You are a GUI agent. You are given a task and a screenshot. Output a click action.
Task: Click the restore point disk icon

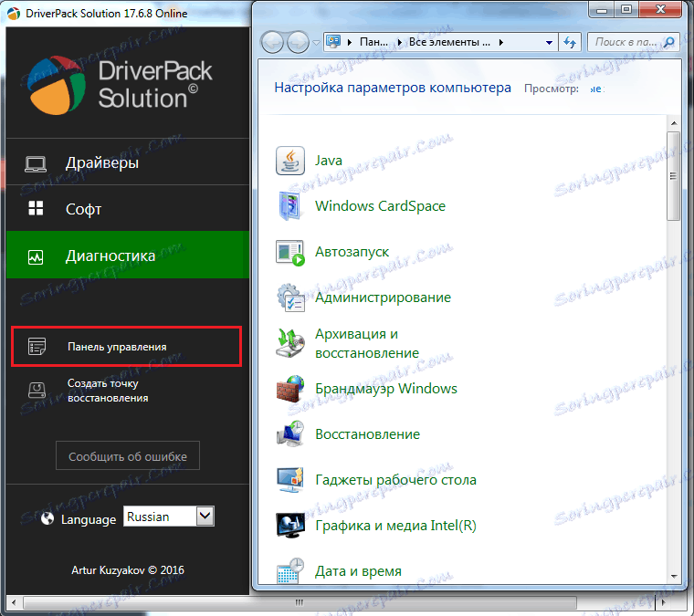(x=37, y=391)
